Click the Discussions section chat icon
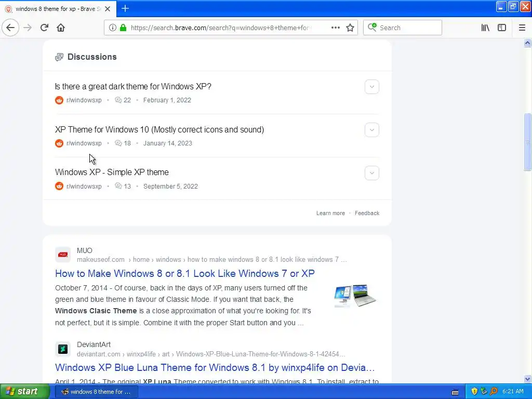Viewport: 532px width, 399px height. (59, 57)
